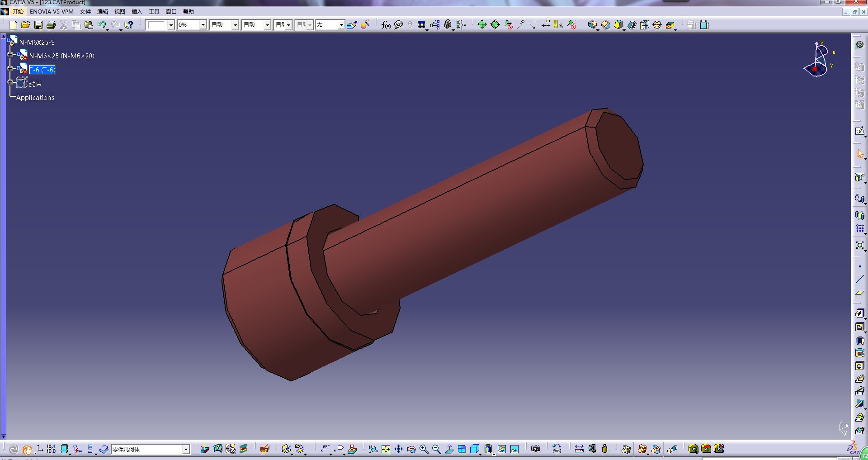The height and width of the screenshot is (460, 868).
Task: Toggle the Normal View mode icon
Action: coord(450,449)
